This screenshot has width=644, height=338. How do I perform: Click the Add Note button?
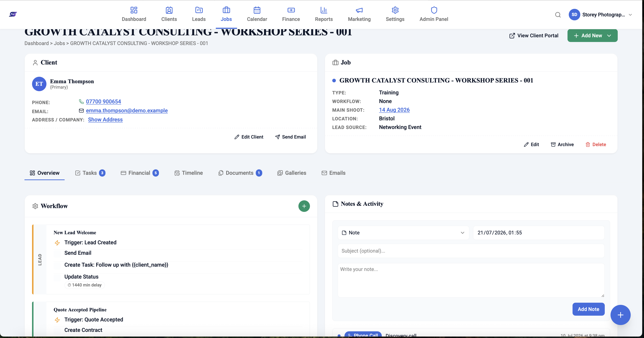point(588,309)
